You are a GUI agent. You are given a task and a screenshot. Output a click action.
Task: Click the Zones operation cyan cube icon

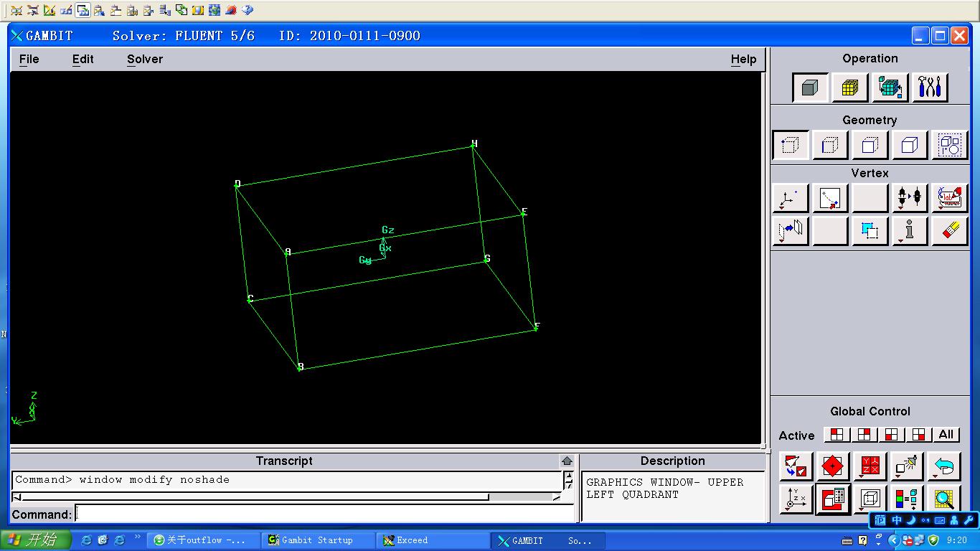click(890, 88)
